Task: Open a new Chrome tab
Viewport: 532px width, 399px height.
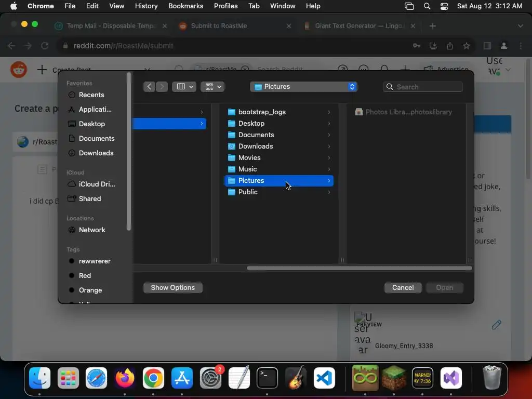Action: [432, 26]
